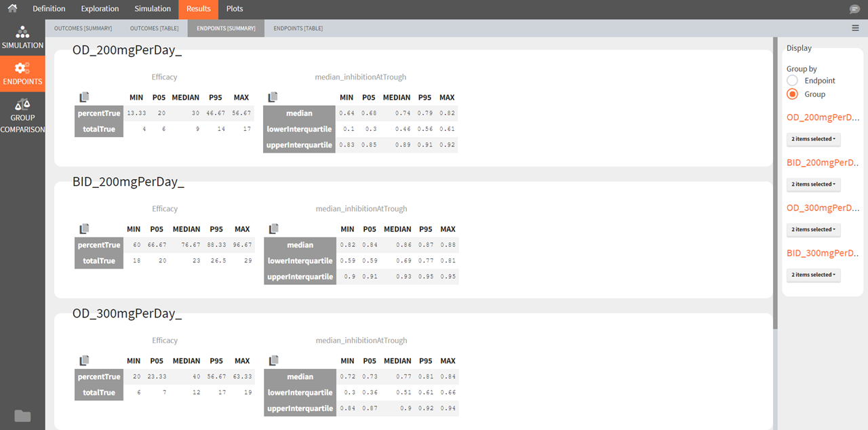Select Group by Group radio button
Viewport: 868px width, 430px height.
[792, 94]
